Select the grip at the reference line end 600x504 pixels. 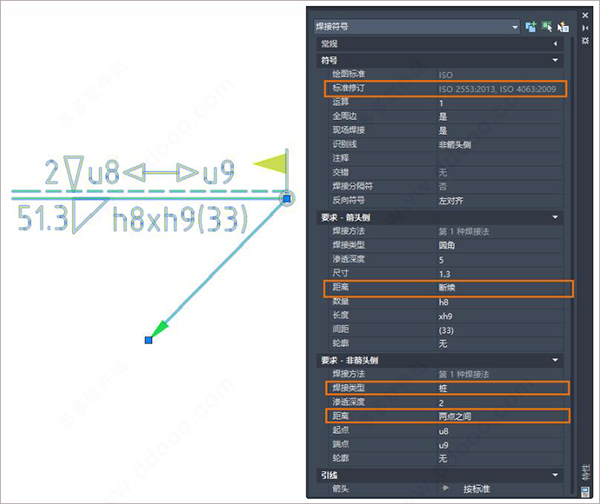point(287,198)
